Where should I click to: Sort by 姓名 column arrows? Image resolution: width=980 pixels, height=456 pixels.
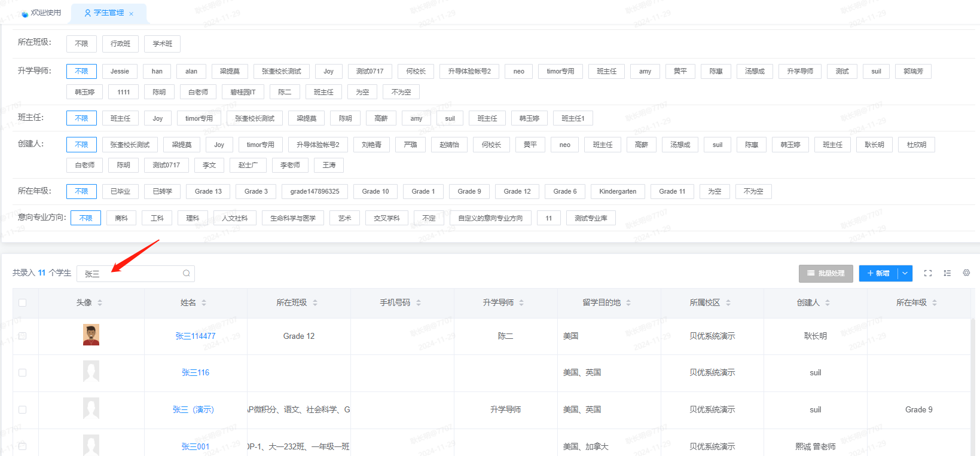coord(204,303)
